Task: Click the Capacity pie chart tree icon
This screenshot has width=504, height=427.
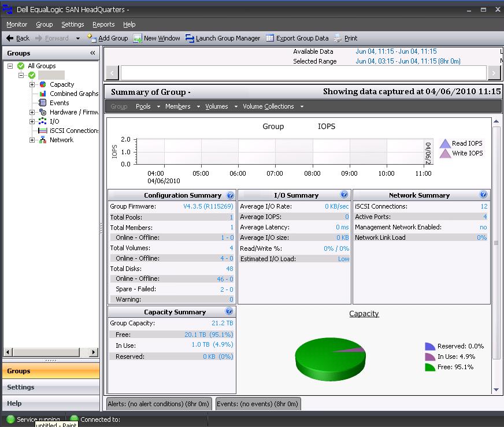Action: 43,84
